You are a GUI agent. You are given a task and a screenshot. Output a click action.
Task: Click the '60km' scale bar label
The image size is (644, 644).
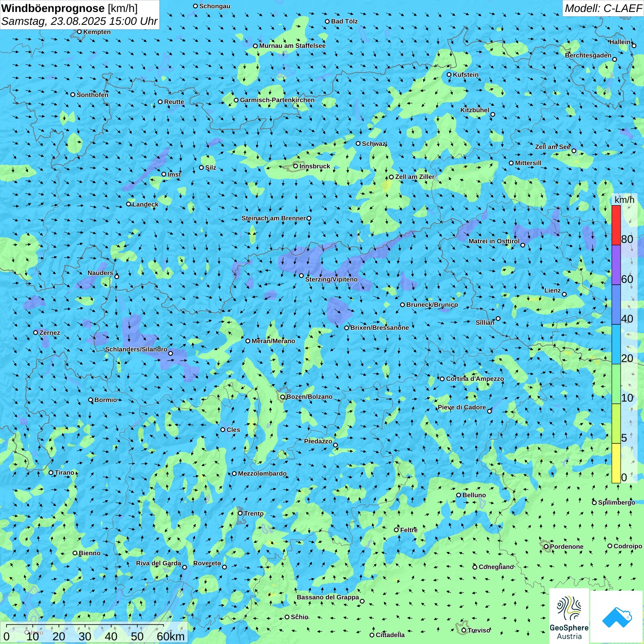click(171, 636)
